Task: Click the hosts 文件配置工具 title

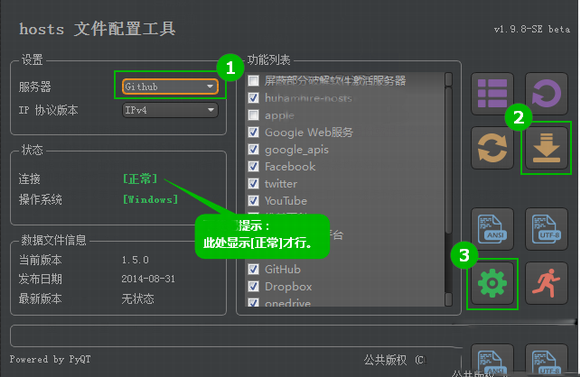Action: click(x=97, y=29)
